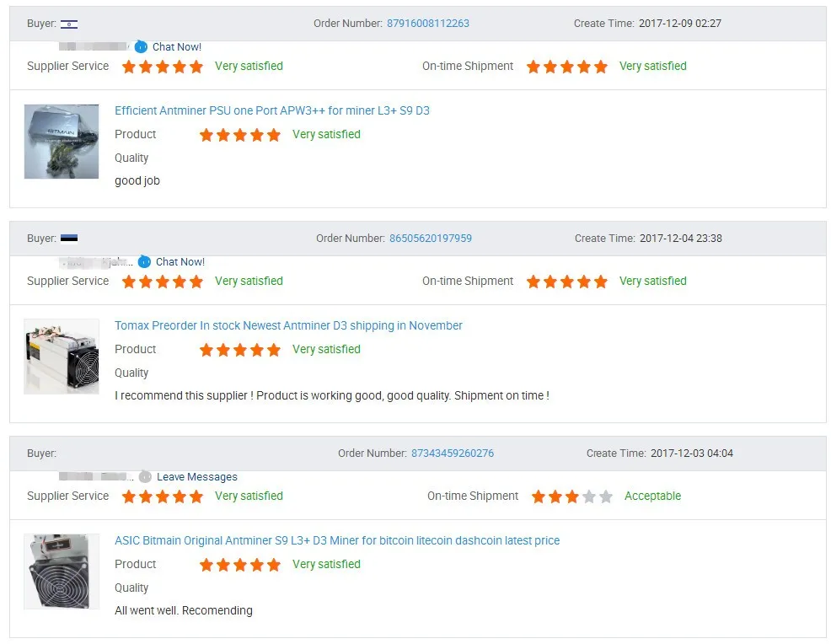Image resolution: width=831 pixels, height=644 pixels.
Task: Click the Antminer D3 product thumbnail
Action: point(62,357)
